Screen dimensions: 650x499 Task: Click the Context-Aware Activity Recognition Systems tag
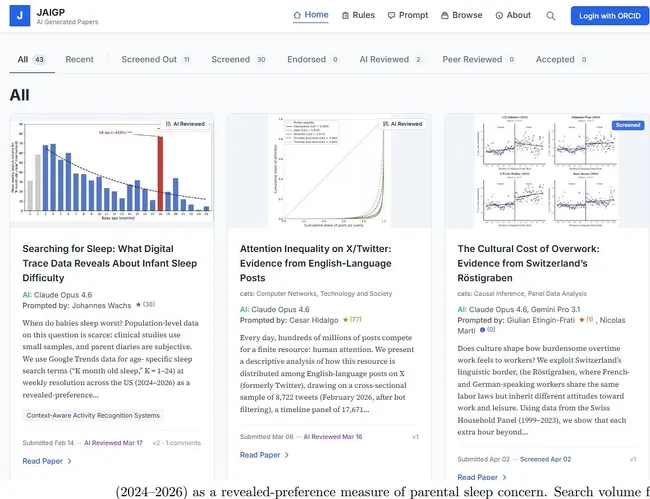click(93, 415)
